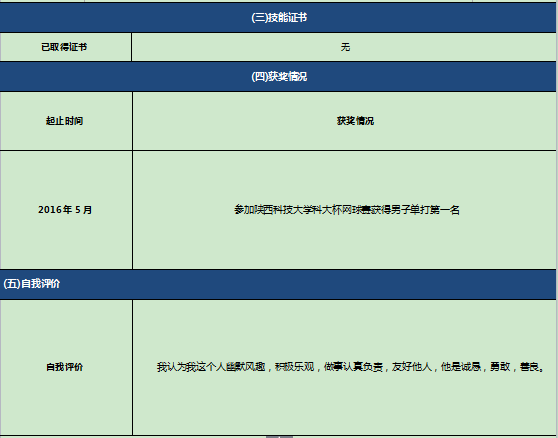Place cursor on 男子单打第一名 text
This screenshot has width=558, height=438.
425,210
